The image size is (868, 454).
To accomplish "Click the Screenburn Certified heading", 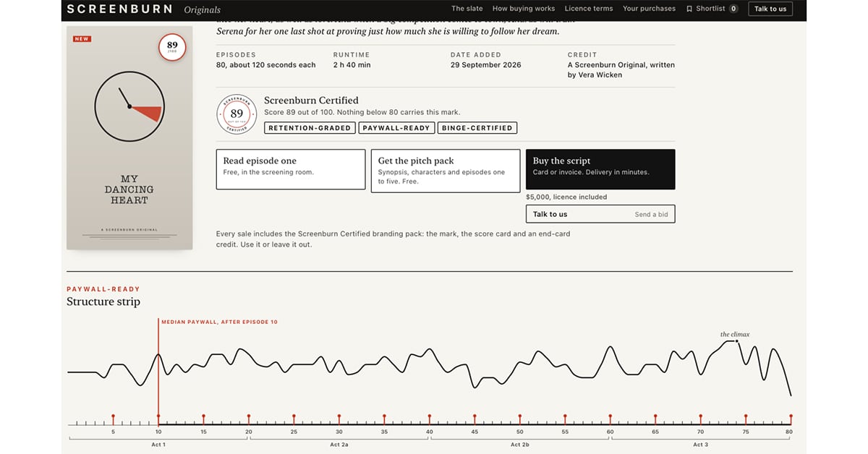I will coord(311,100).
